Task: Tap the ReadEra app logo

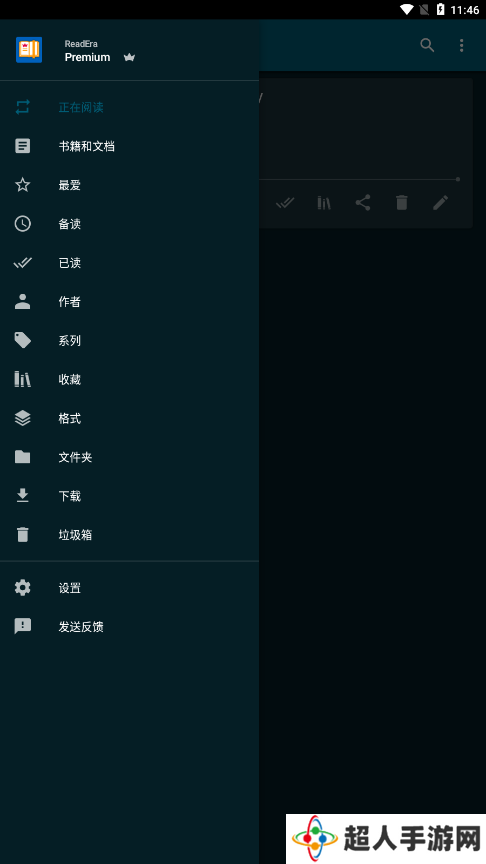Action: click(x=29, y=50)
